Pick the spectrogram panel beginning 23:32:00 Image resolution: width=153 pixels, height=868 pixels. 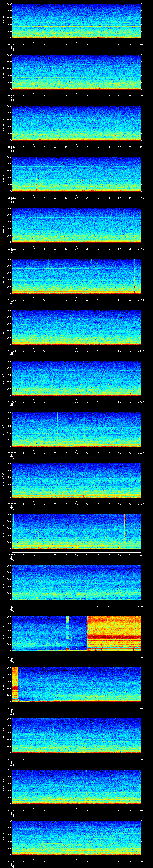[76, 174]
